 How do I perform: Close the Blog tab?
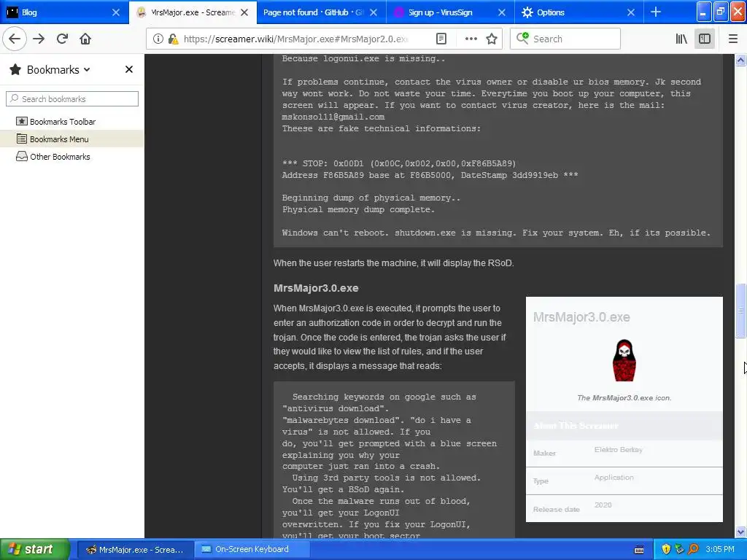pos(116,12)
